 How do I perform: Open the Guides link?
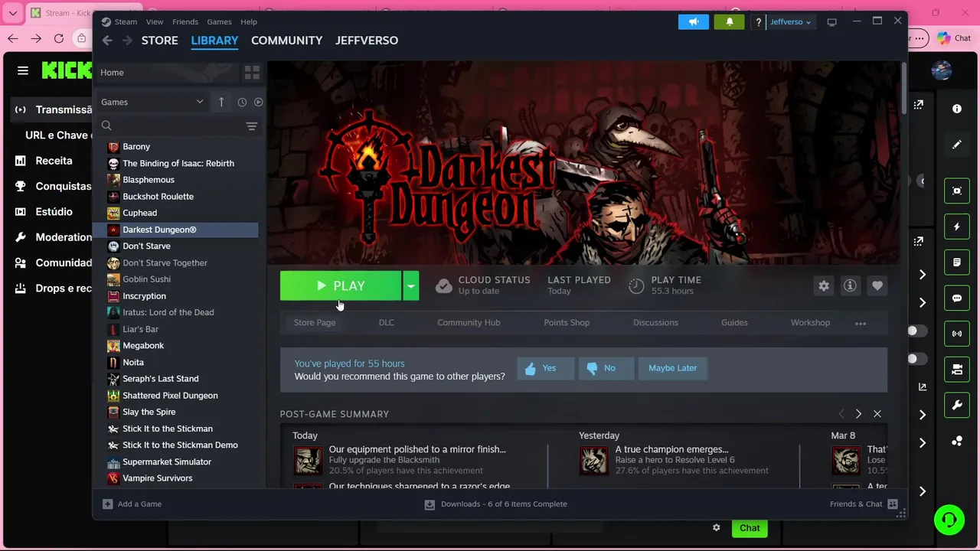[734, 323]
